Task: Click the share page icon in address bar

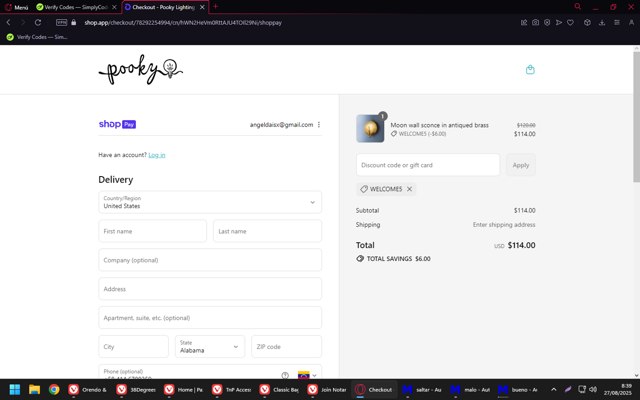Action: (x=524, y=22)
